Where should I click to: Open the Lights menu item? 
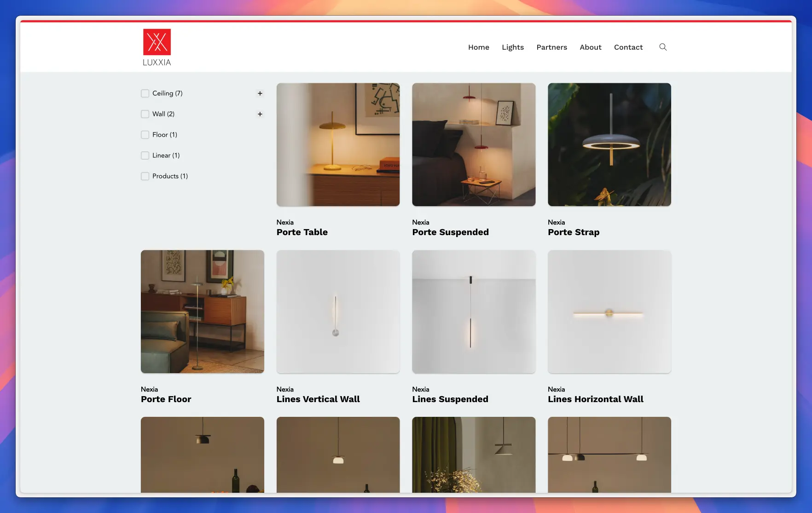coord(513,47)
